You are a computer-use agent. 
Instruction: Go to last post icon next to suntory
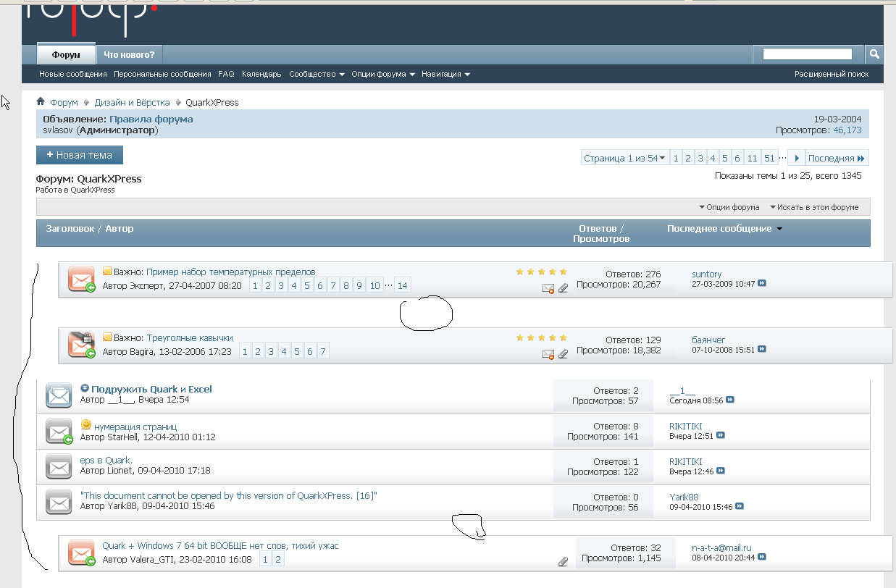[762, 283]
